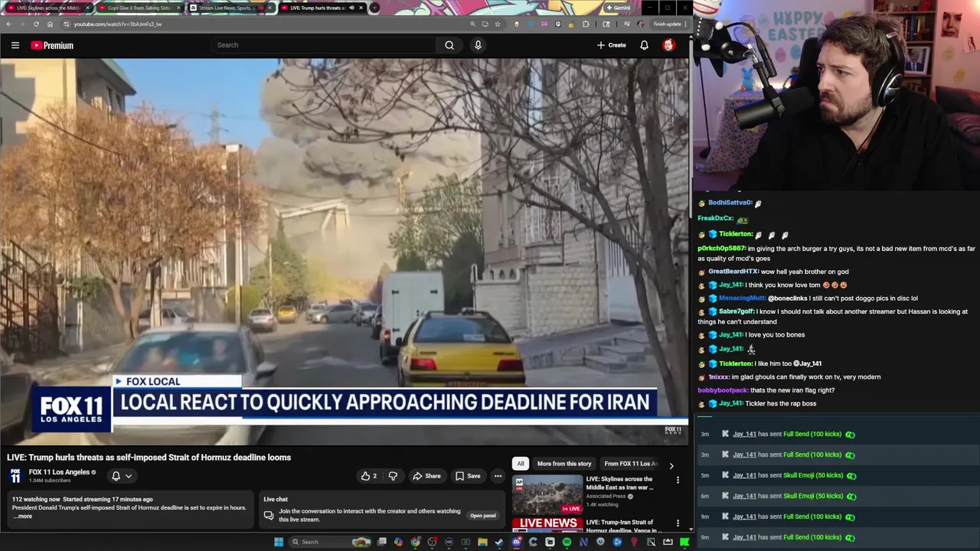Open options for Skylines across Middle East video
The width and height of the screenshot is (980, 551).
[678, 481]
